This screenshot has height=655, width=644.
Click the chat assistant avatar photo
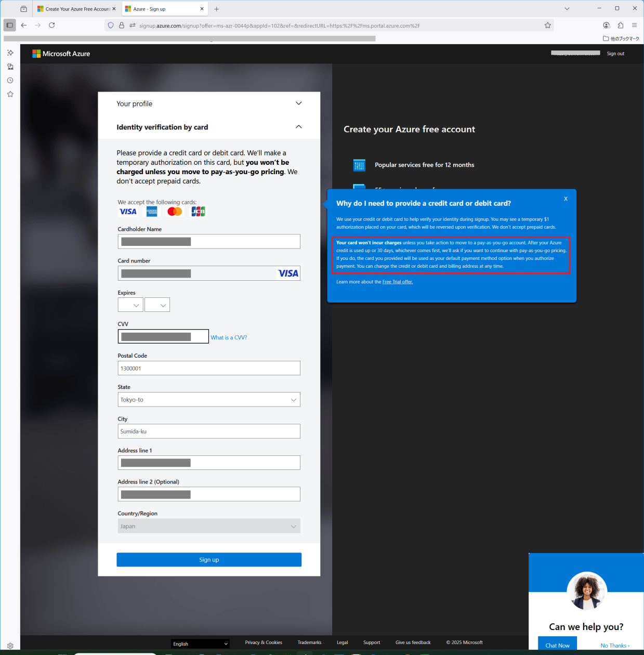tap(587, 591)
